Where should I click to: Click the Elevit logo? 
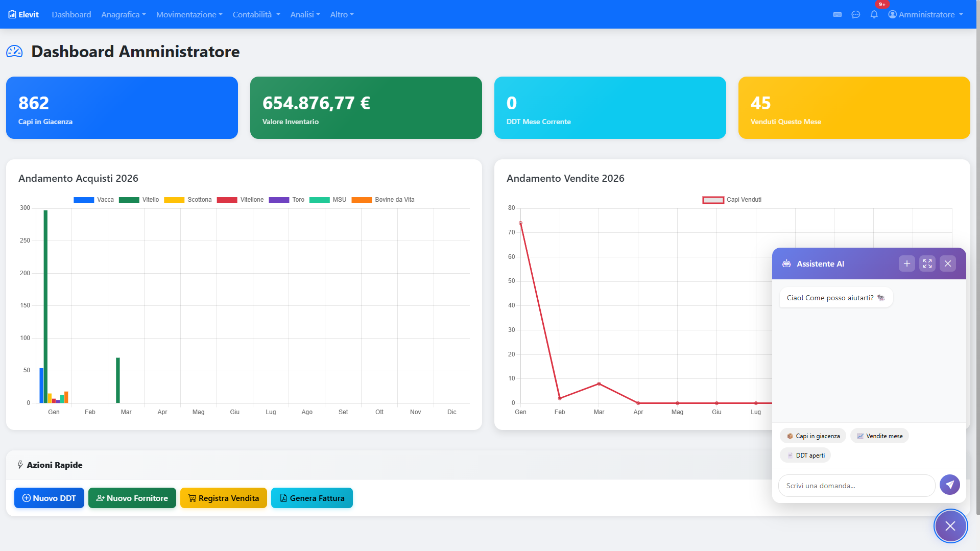tap(23, 14)
